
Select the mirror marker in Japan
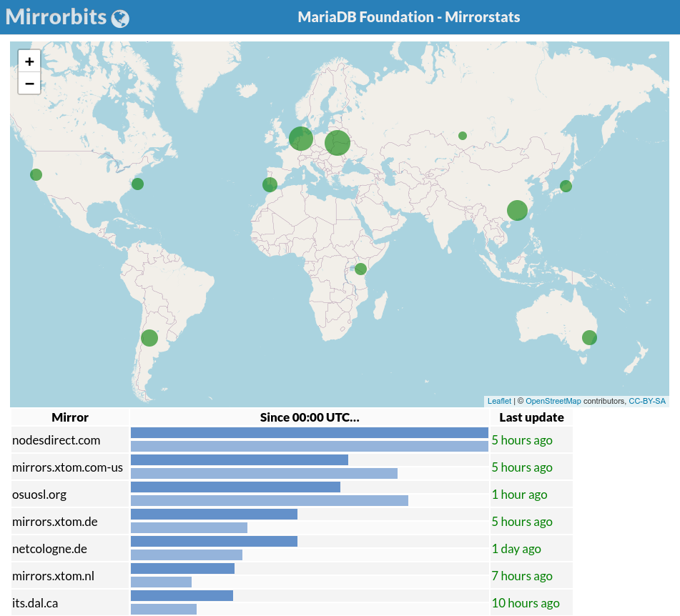point(566,187)
